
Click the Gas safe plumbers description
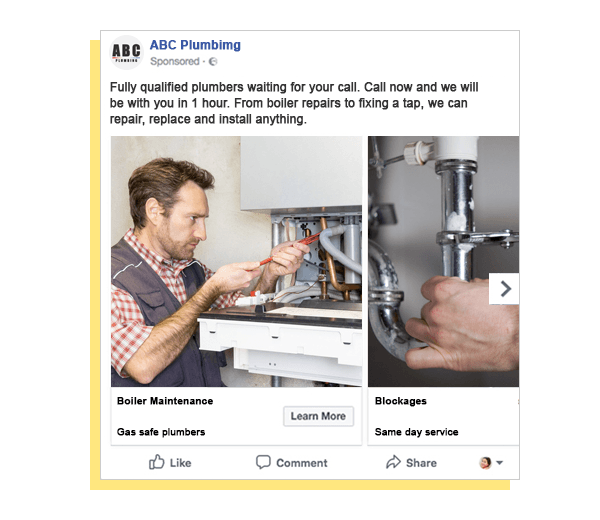[x=161, y=432]
